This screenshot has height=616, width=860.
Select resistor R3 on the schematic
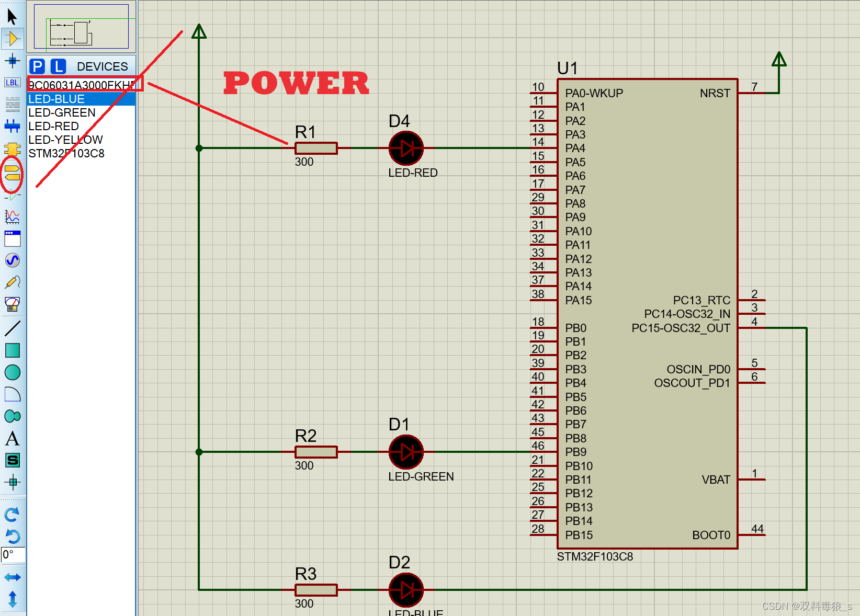coord(316,590)
